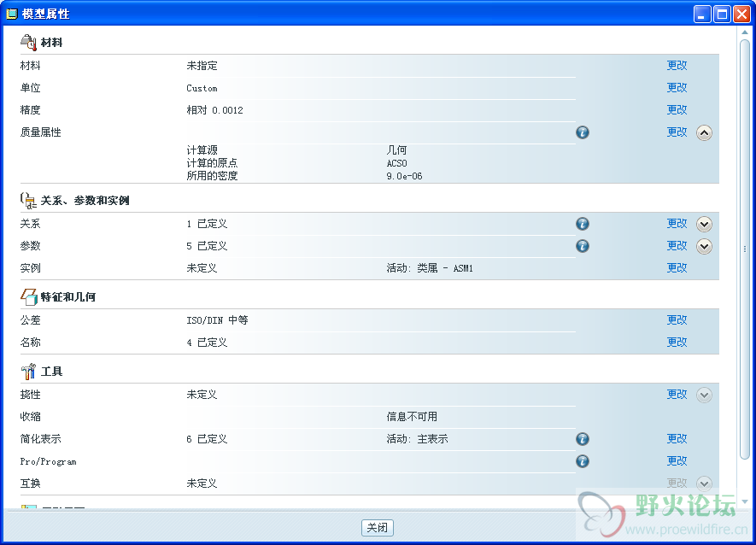Click the Pro/Program row label
This screenshot has width=756, height=545.
48,461
